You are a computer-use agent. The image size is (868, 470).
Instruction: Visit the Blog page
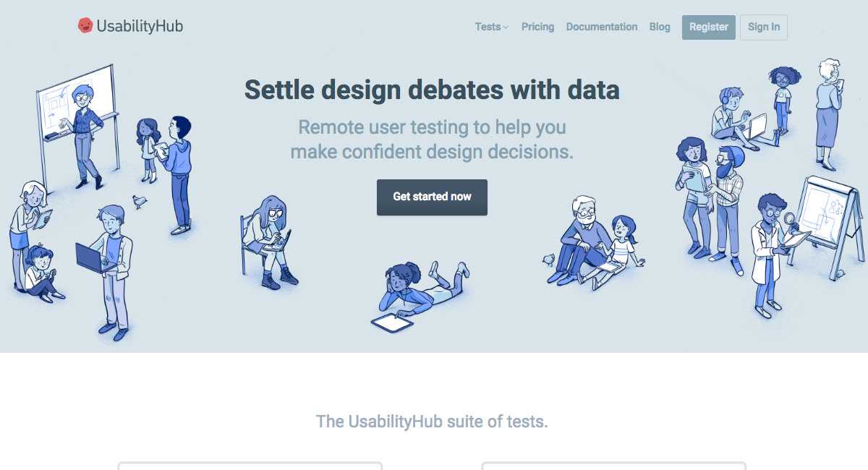tap(660, 27)
